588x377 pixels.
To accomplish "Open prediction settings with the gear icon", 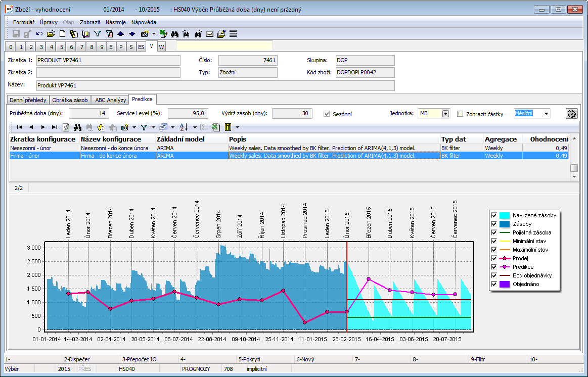I will pyautogui.click(x=572, y=114).
